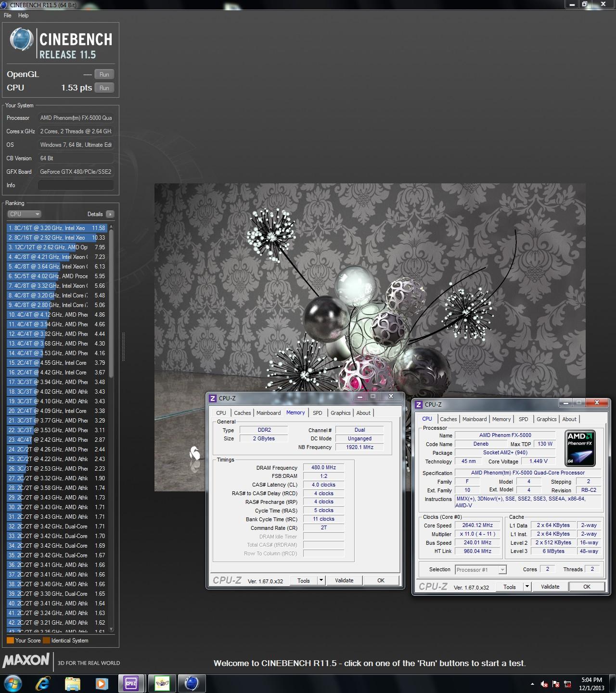Image resolution: width=616 pixels, height=693 pixels.
Task: Open SPD tab in Memory CPU-Z window
Action: (x=318, y=413)
